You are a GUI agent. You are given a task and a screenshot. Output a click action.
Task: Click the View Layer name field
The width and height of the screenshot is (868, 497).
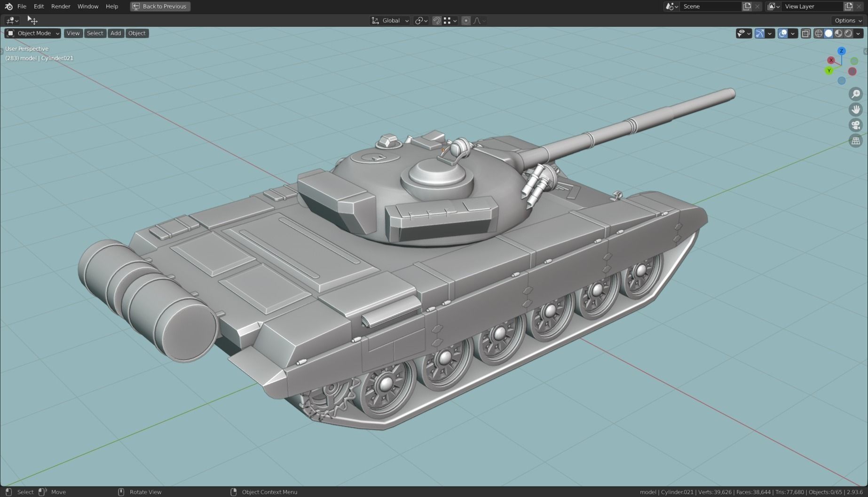pos(812,6)
